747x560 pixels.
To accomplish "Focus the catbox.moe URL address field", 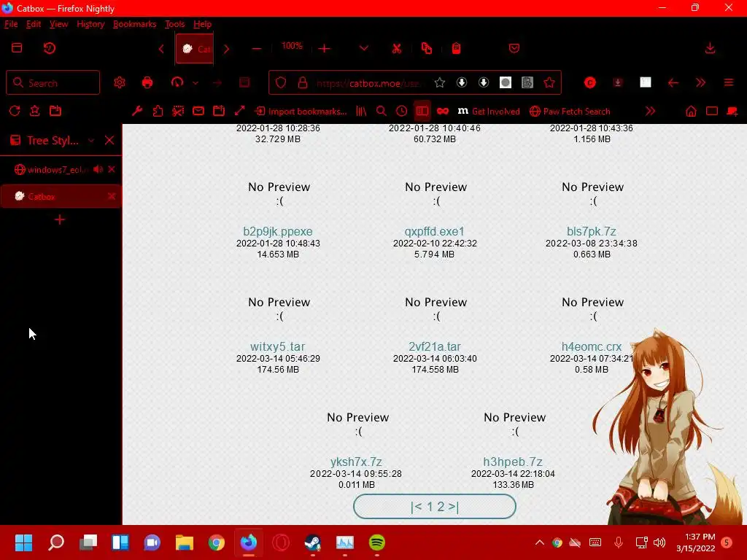I will [368, 83].
